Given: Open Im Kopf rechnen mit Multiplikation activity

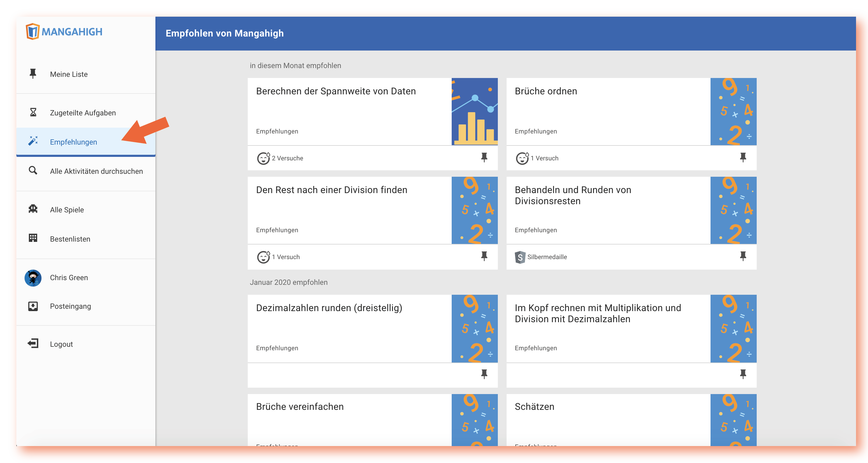Looking at the screenshot, I should click(598, 313).
